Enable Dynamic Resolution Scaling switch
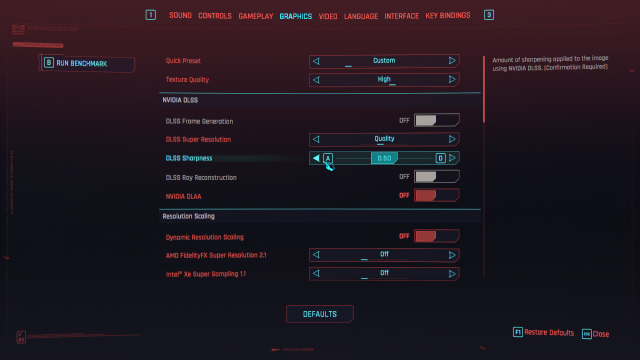 [x=437, y=236]
